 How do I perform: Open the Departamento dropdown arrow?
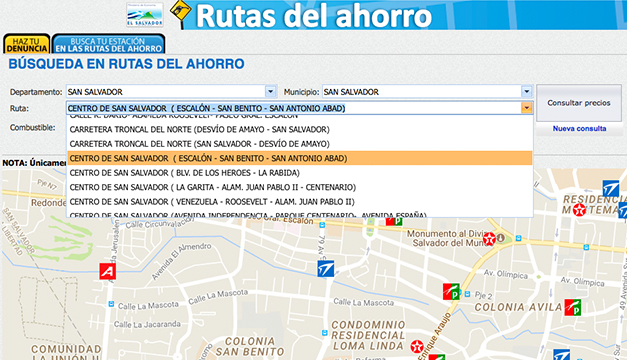271,92
